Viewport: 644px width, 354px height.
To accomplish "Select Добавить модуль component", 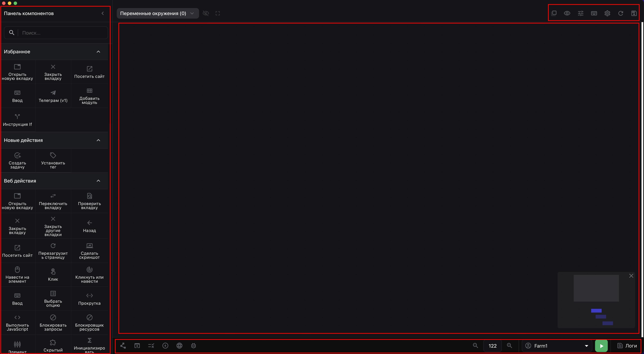I will click(89, 96).
